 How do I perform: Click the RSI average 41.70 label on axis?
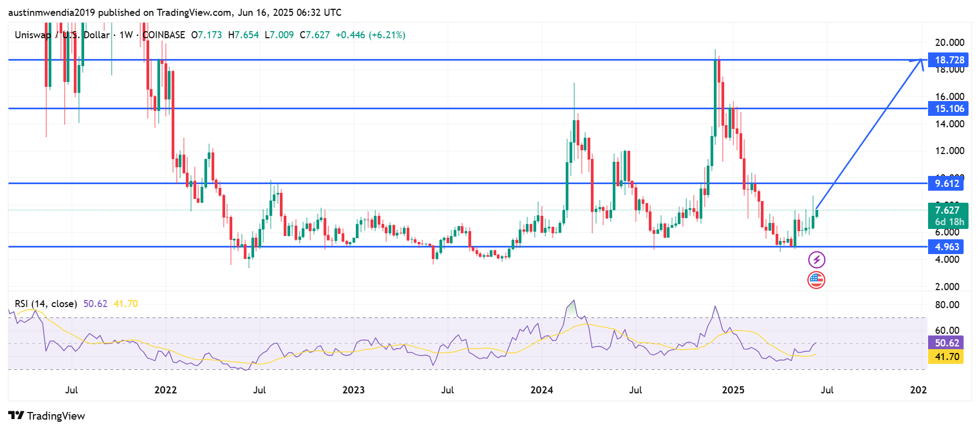[946, 357]
